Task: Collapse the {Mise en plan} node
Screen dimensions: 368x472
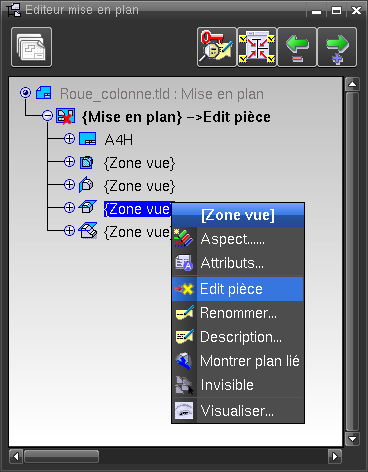Action: click(48, 116)
